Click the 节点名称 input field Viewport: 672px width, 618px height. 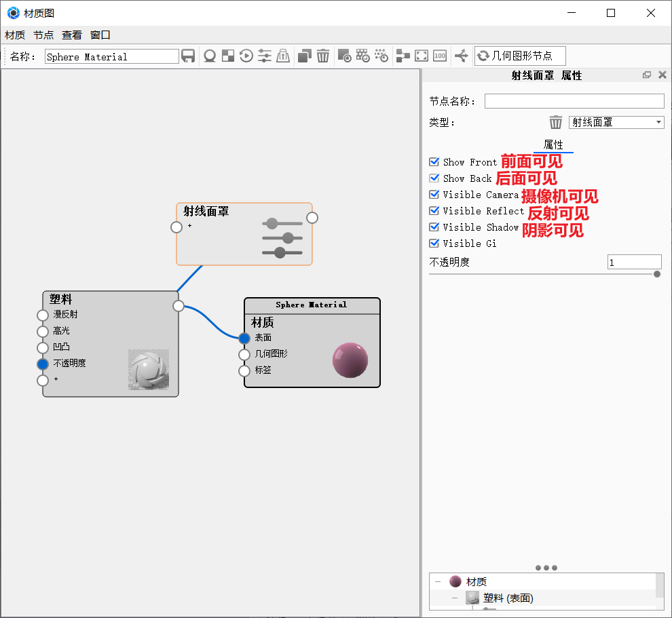(x=574, y=102)
